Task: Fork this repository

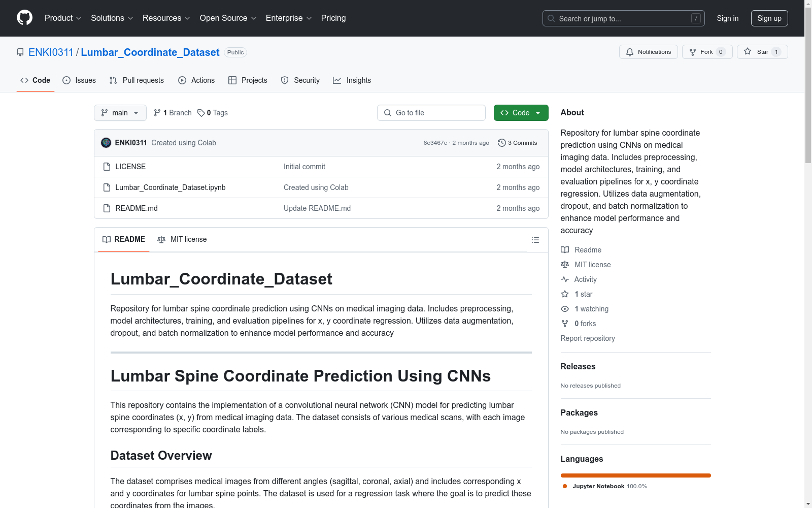Action: click(x=707, y=52)
